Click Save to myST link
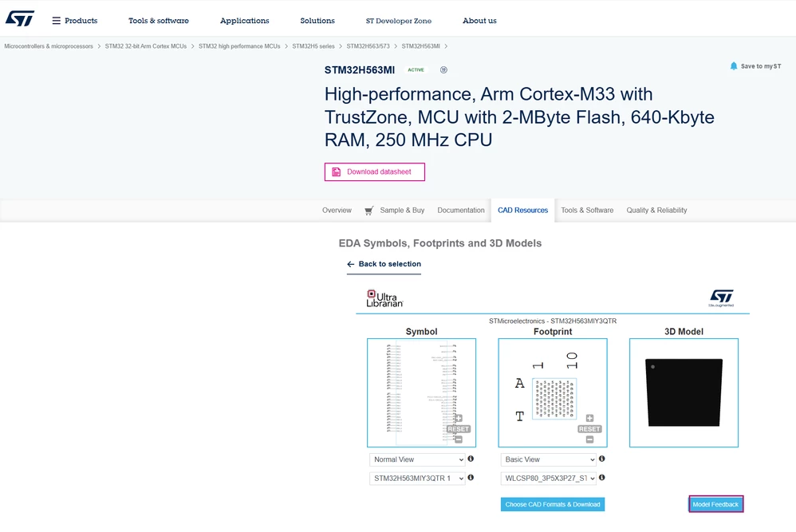796x532 pixels. (760, 66)
